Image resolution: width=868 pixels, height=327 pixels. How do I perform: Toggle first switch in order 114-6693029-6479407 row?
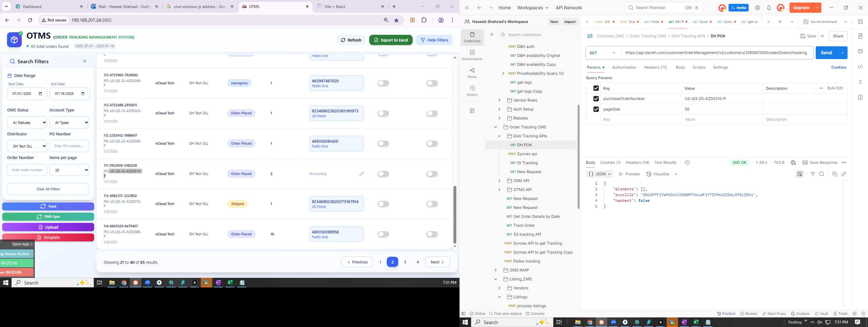tap(383, 234)
